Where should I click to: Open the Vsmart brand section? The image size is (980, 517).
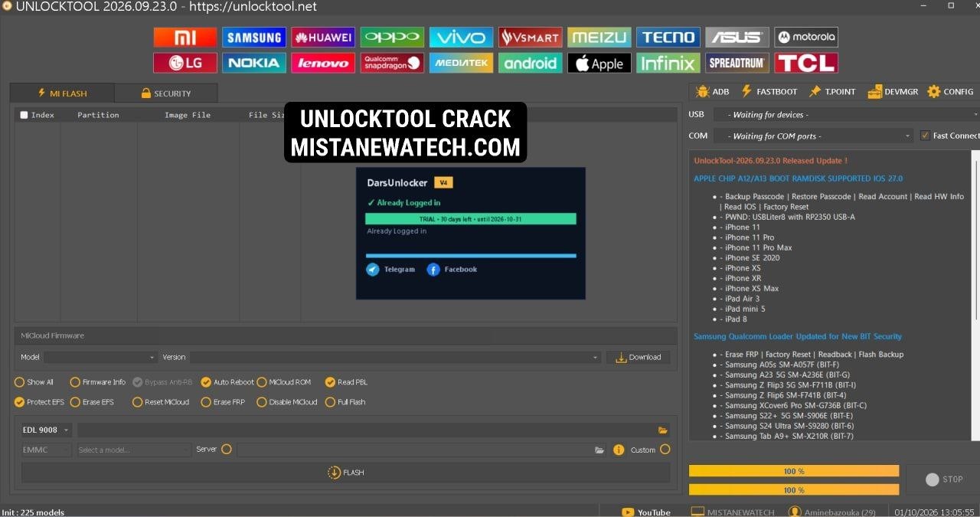530,37
